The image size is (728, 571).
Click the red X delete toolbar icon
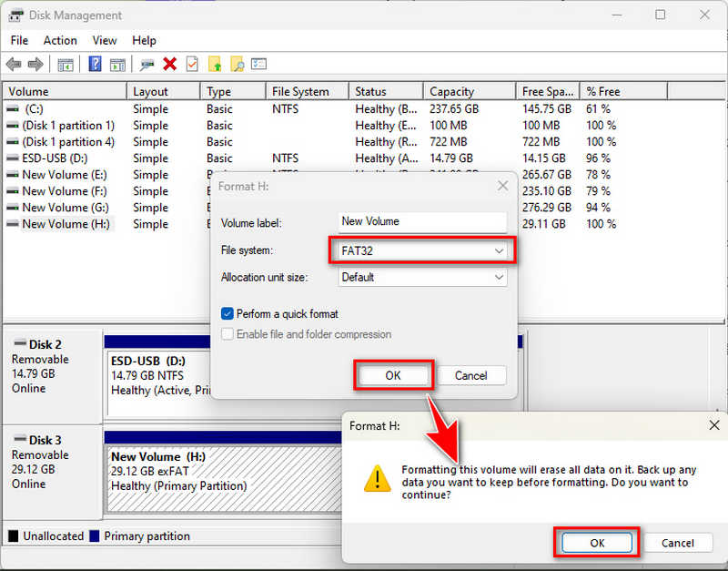pos(170,64)
